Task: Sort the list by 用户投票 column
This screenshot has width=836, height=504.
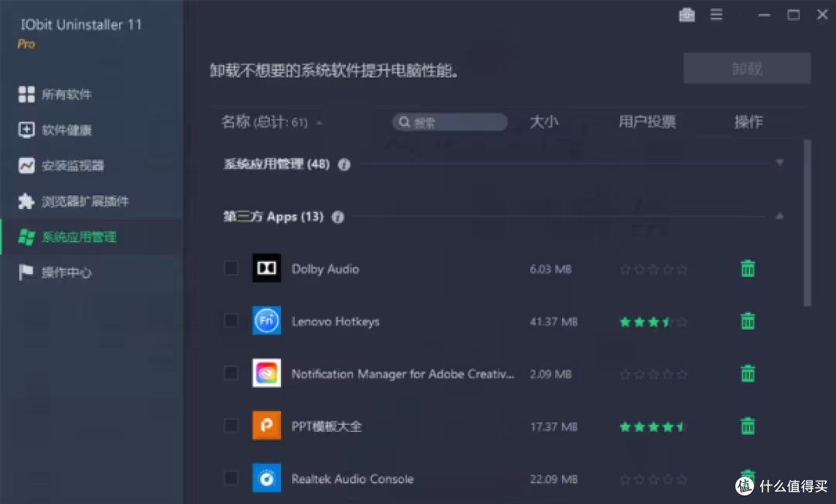Action: point(646,122)
